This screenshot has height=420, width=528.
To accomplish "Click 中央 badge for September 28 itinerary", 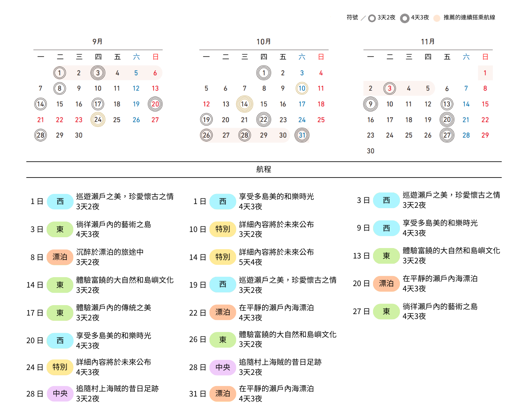I will tap(60, 394).
